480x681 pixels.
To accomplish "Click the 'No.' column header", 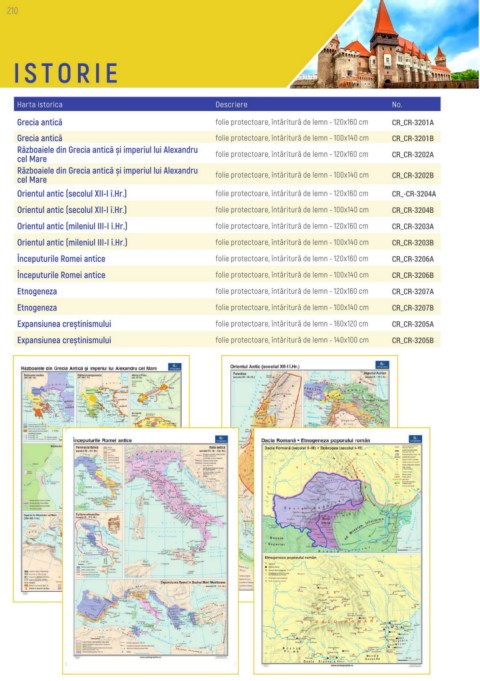I will coord(397,105).
